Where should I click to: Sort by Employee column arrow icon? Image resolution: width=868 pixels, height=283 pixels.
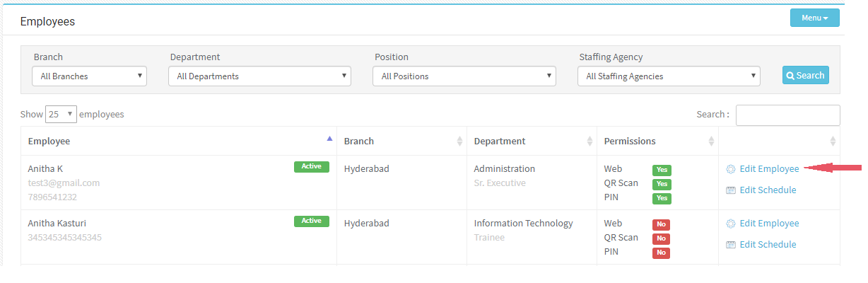point(329,139)
